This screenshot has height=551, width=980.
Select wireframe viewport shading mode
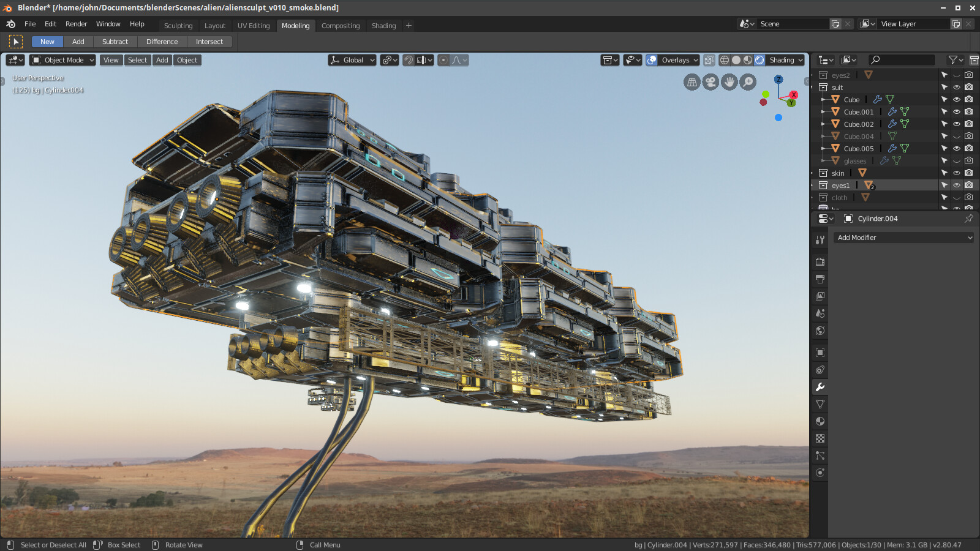pyautogui.click(x=725, y=60)
